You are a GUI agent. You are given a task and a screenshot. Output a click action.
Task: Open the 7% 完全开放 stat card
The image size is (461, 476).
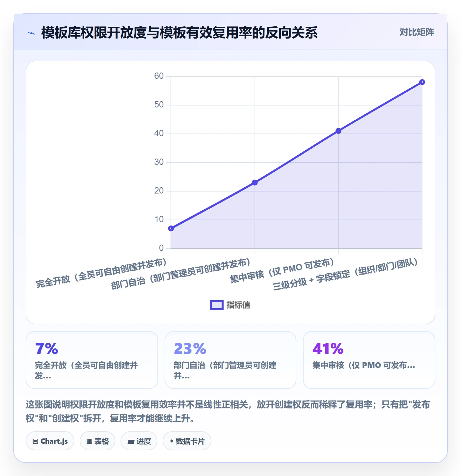tap(92, 360)
